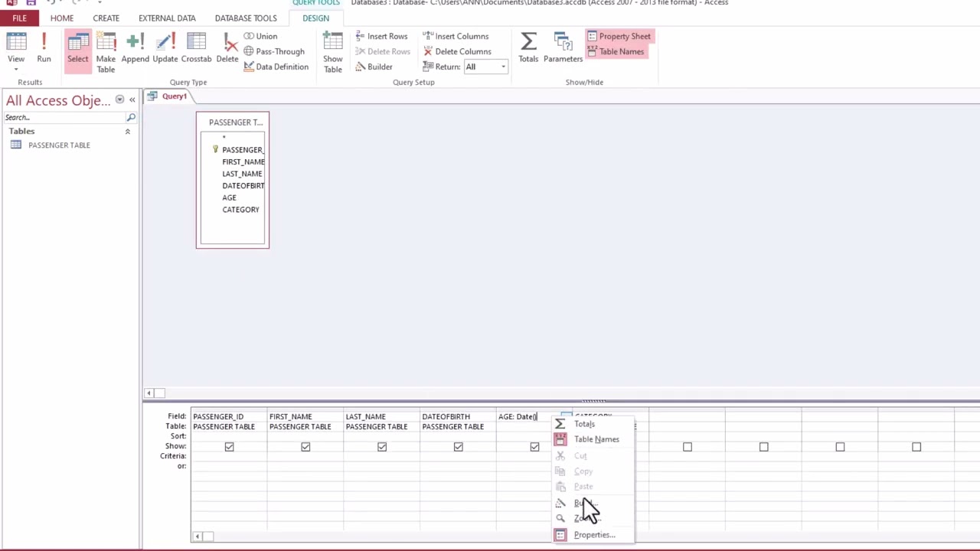Uncheck Show box for PASSENGER_ID column
This screenshot has height=551, width=980.
click(229, 447)
